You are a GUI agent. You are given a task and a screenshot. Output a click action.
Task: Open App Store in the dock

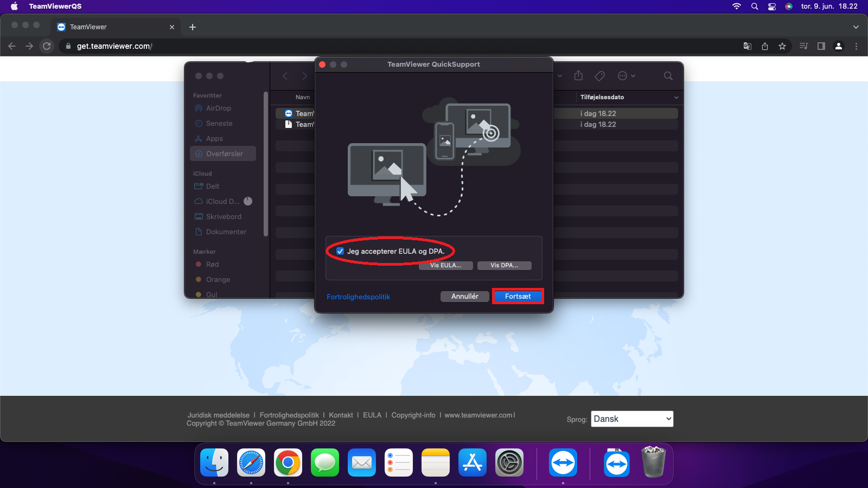point(473,463)
